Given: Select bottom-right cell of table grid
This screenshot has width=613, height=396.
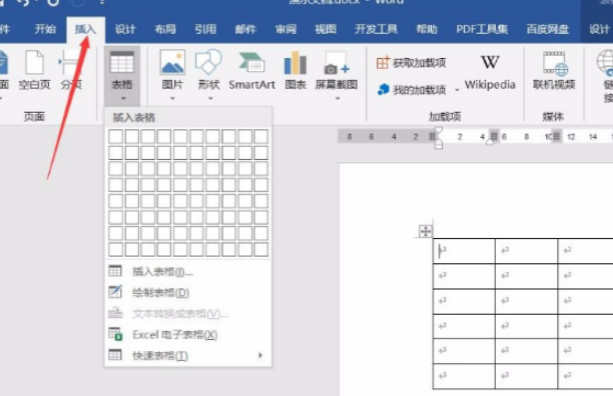Looking at the screenshot, I should pos(261,249).
